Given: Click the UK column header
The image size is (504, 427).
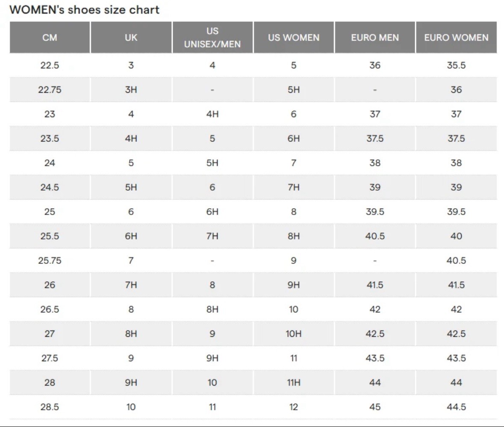Looking at the screenshot, I should coord(131,38).
